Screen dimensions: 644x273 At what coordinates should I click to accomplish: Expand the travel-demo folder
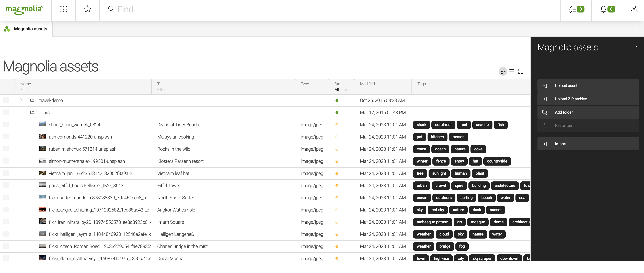pyautogui.click(x=21, y=100)
